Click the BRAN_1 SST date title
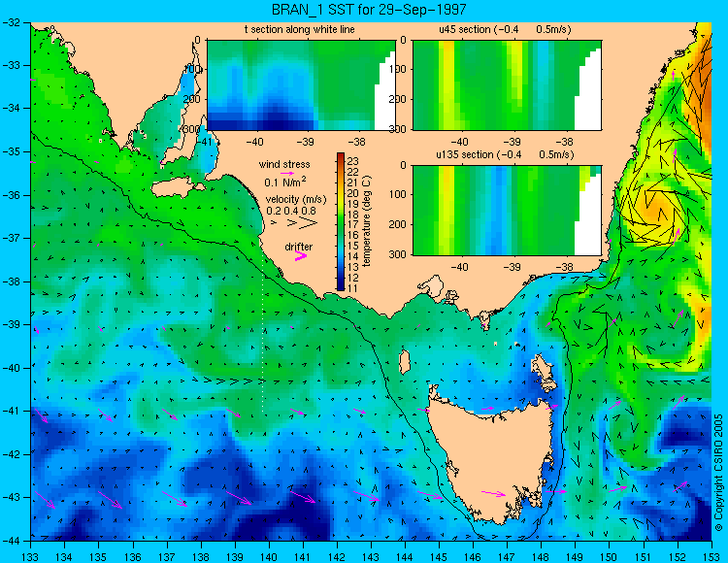The height and width of the screenshot is (563, 728). point(369,9)
